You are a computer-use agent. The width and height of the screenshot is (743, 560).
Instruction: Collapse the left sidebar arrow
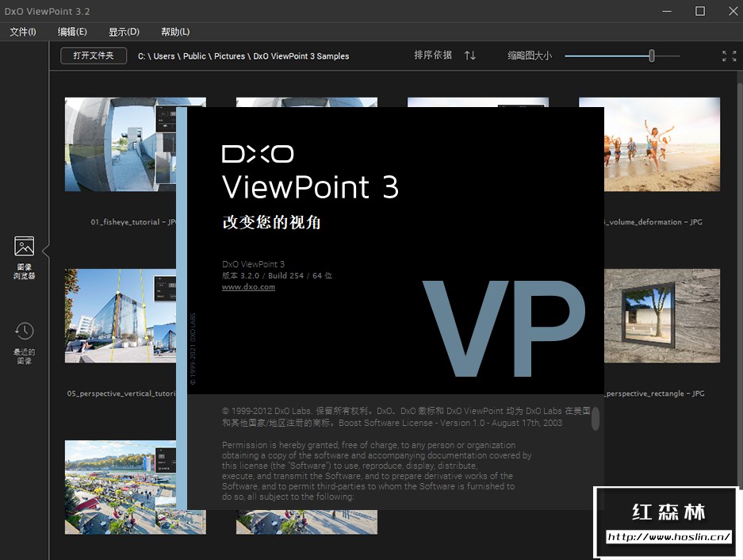46,251
